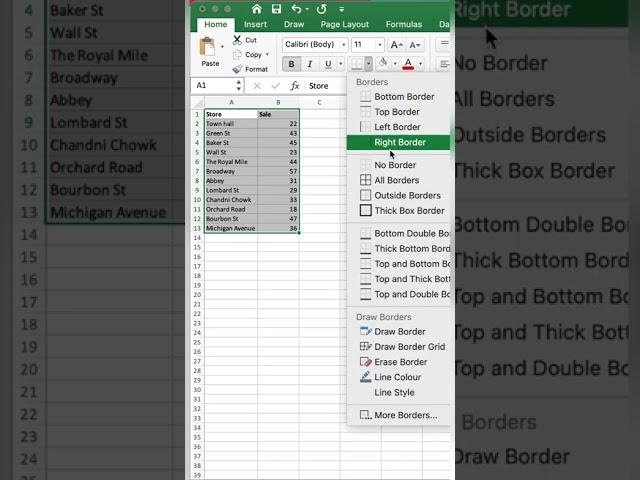The width and height of the screenshot is (640, 480).
Task: Click the Redo icon
Action: pyautogui.click(x=322, y=9)
